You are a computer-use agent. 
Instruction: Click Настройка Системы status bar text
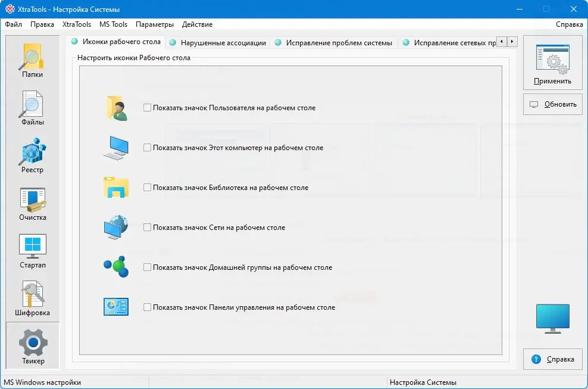point(423,382)
